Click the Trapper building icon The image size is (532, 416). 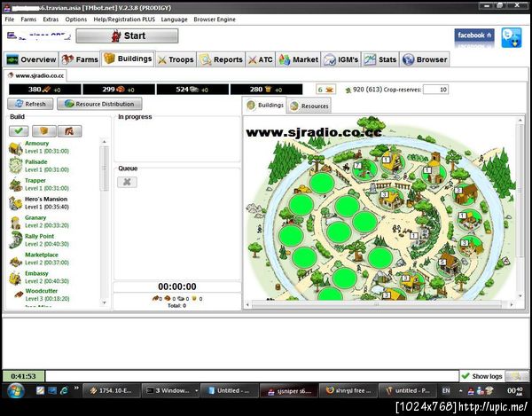pos(15,184)
